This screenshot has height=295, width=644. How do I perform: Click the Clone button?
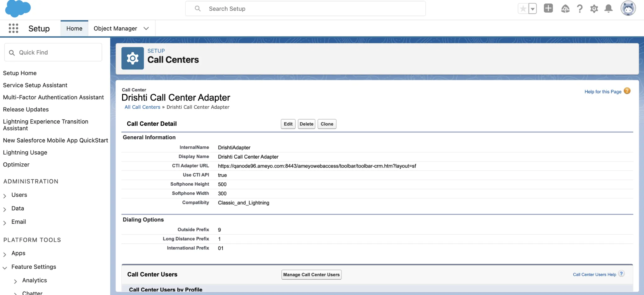327,124
